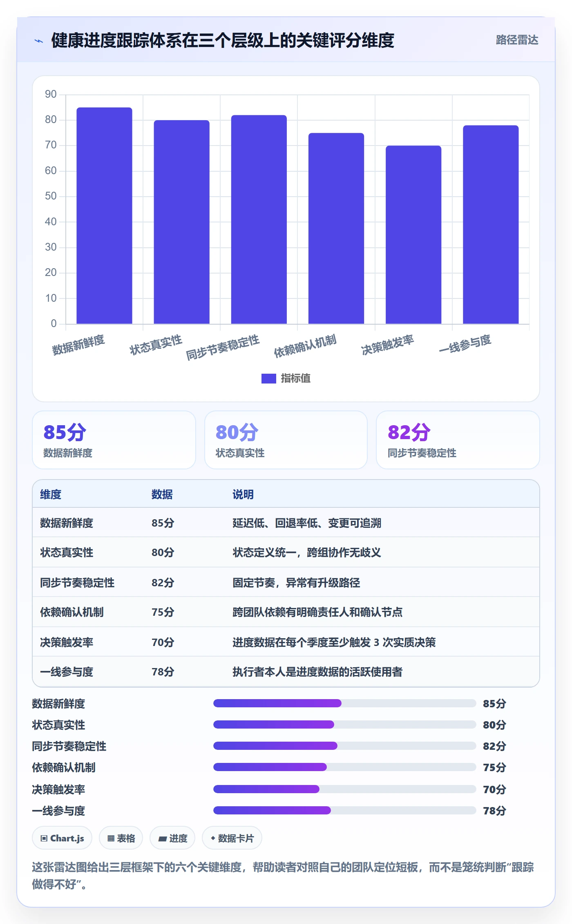Click the 状态真实性 progress bar at 80分

[x=345, y=724]
